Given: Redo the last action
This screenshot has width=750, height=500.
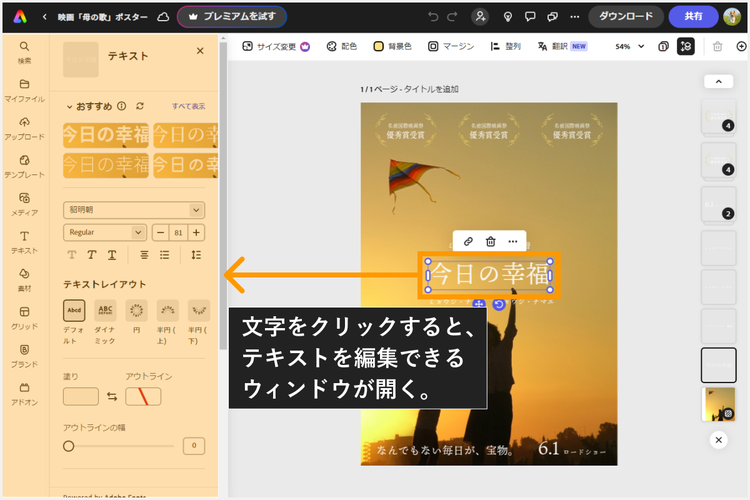Looking at the screenshot, I should pyautogui.click(x=452, y=17).
